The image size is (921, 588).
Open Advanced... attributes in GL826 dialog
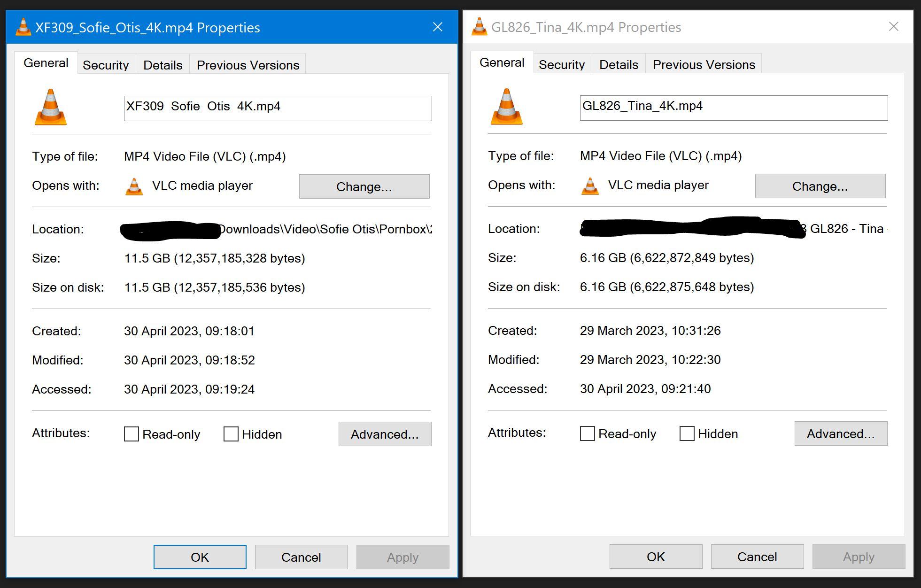pos(841,433)
